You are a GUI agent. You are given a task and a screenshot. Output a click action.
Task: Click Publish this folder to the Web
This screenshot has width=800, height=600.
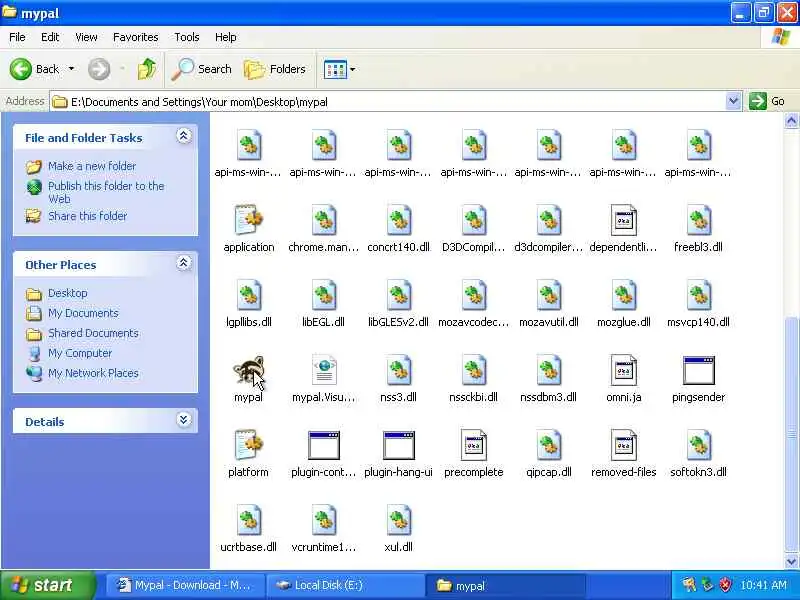[106, 192]
